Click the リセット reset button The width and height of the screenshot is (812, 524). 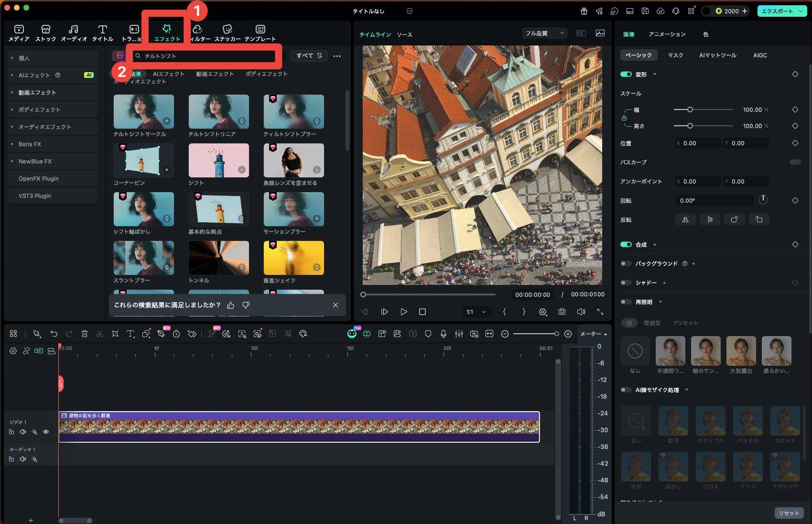(789, 513)
